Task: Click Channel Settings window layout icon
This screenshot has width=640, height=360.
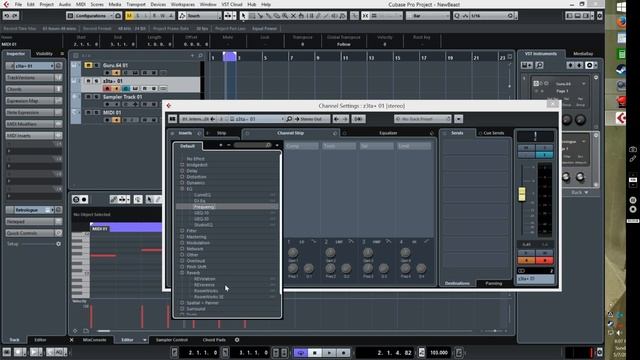Action: 173,119
